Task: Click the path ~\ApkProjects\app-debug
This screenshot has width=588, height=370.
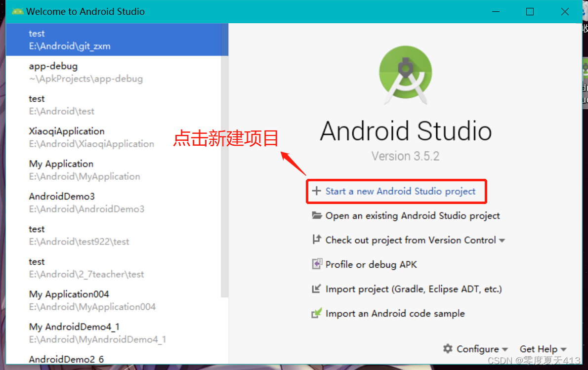Action: (86, 79)
